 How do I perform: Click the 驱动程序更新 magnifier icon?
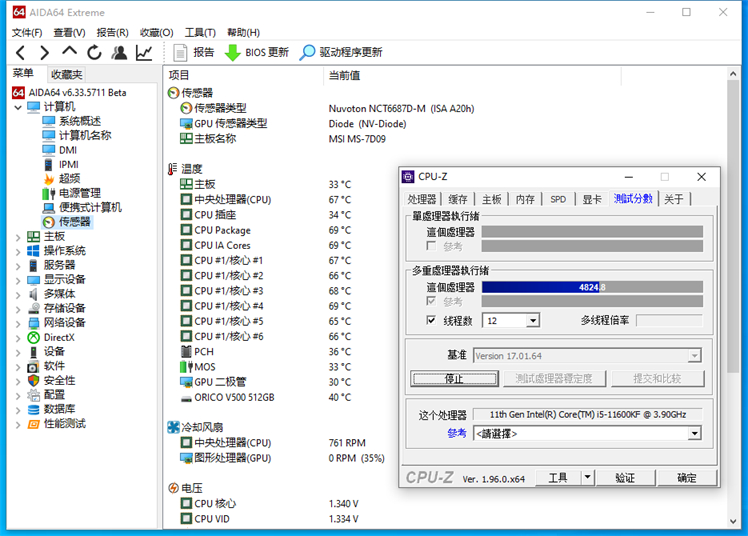(x=307, y=52)
